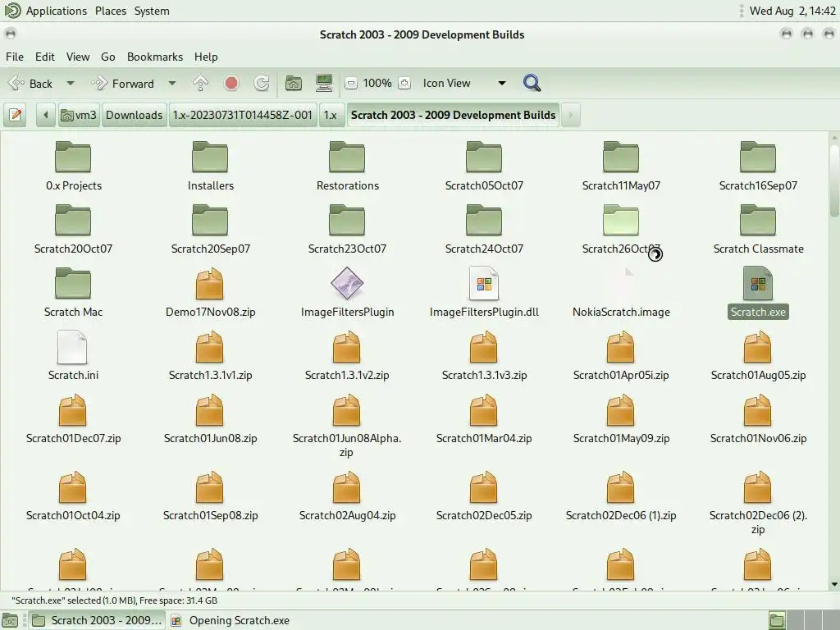Click the clock showing Wed Aug 2
The image size is (840, 630).
[792, 11]
